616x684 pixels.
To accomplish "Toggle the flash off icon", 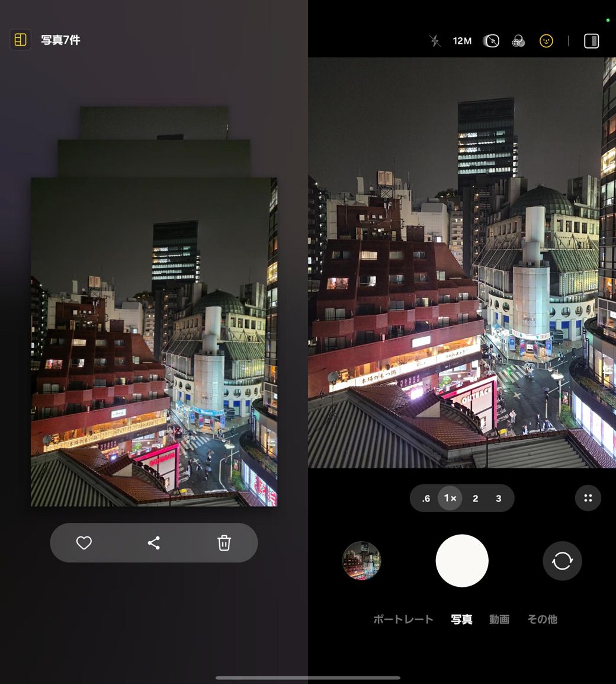I will 435,41.
